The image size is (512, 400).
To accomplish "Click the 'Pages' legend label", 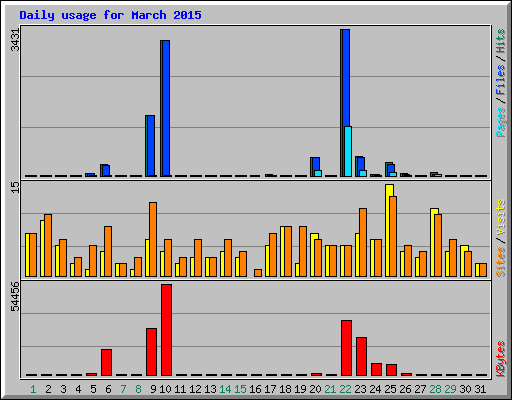I will point(501,122).
